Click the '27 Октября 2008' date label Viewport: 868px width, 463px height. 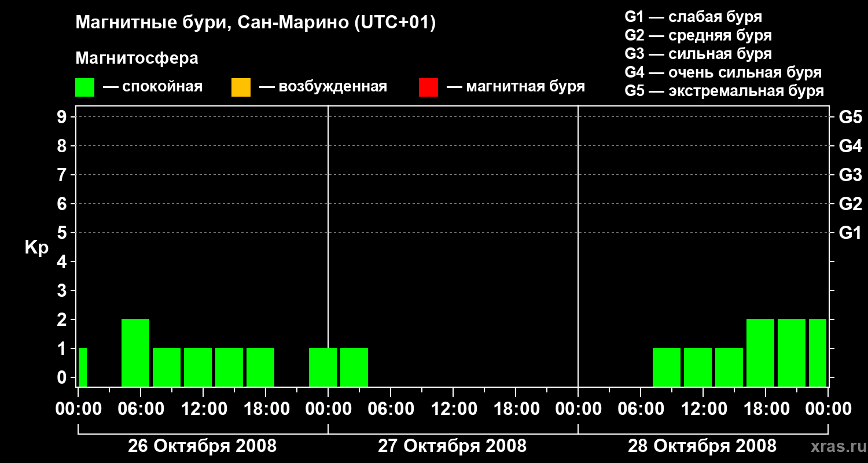click(x=452, y=446)
